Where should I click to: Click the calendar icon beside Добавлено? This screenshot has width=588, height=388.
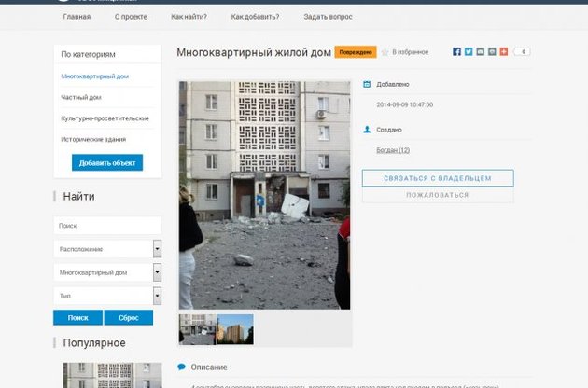367,84
